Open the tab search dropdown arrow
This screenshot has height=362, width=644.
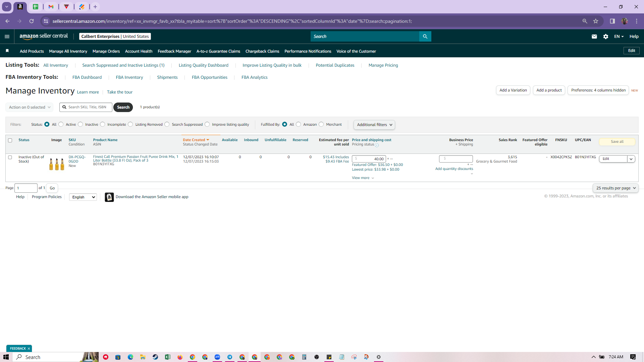pyautogui.click(x=6, y=7)
